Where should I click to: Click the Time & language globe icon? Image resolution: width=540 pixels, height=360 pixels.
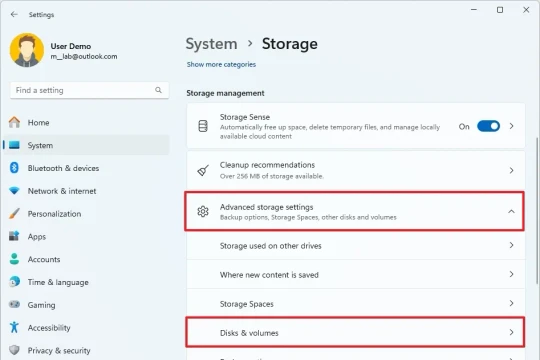point(14,282)
